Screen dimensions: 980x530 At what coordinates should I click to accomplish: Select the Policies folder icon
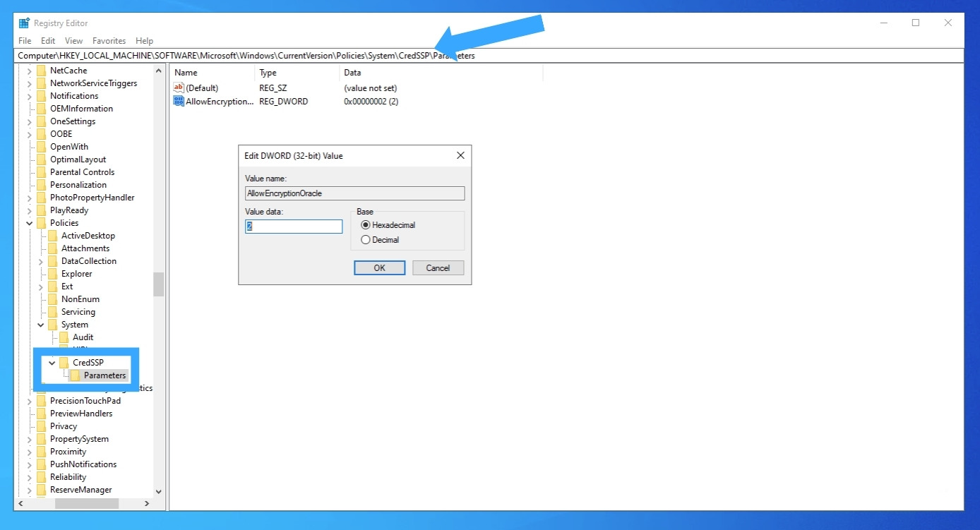41,223
